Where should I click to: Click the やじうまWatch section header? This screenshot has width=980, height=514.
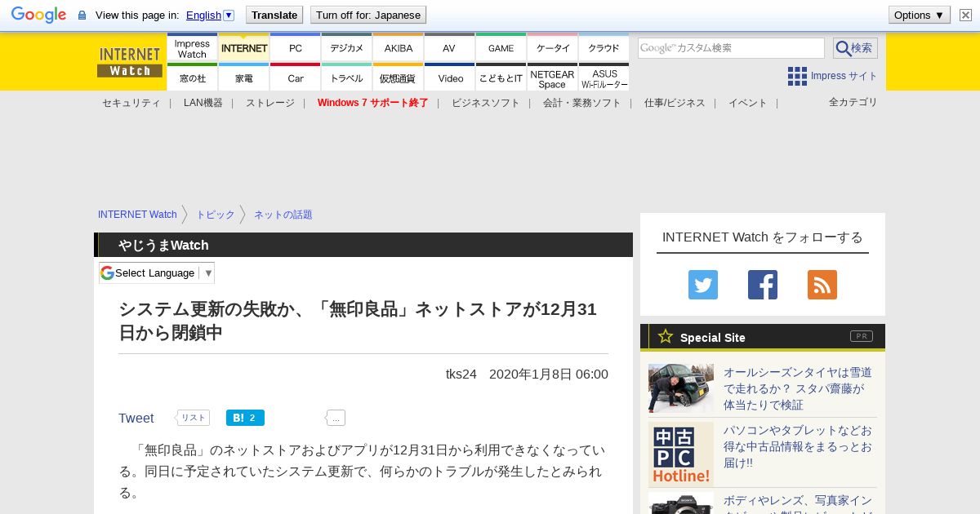(363, 245)
